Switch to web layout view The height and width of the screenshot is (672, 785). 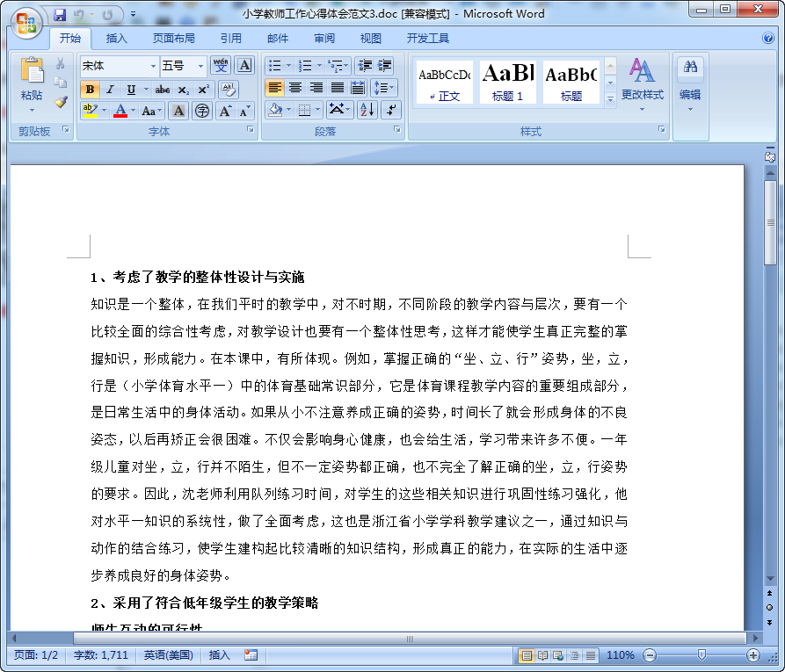[x=558, y=655]
